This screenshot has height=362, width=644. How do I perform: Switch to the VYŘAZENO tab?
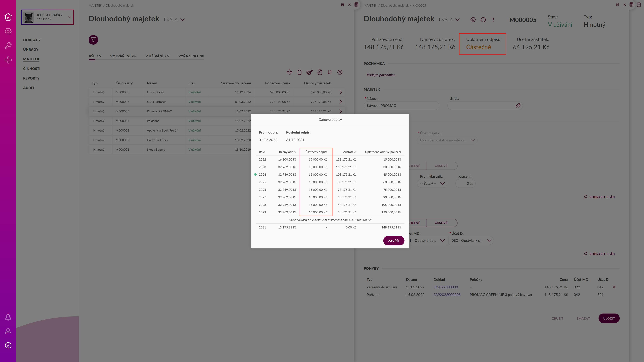click(191, 56)
